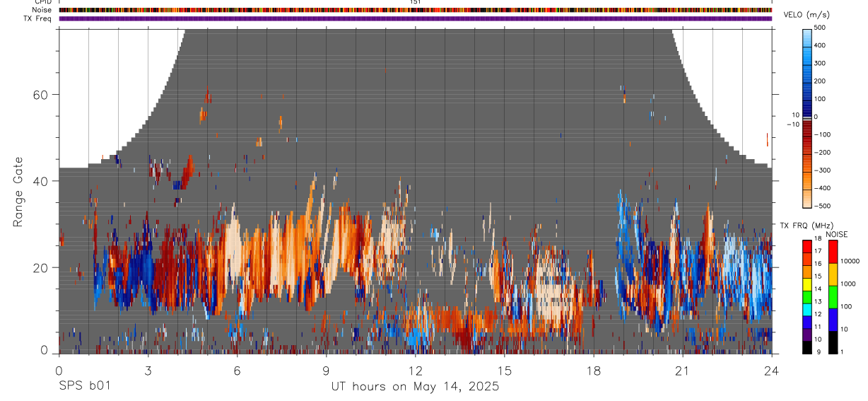Click the green segment of the TX FRQ bar

(x=807, y=296)
